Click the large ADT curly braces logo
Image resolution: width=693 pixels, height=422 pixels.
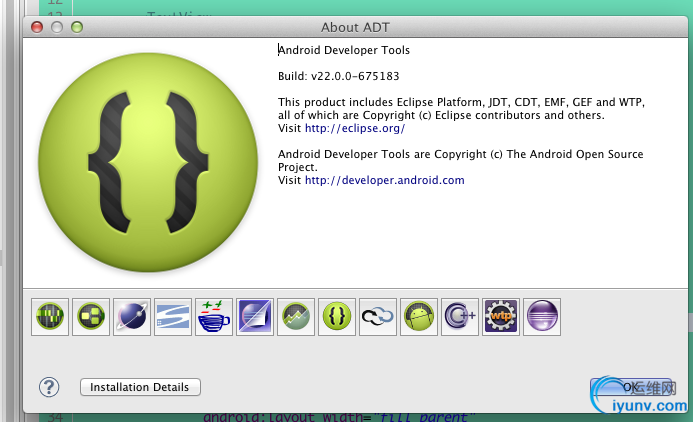pyautogui.click(x=148, y=162)
